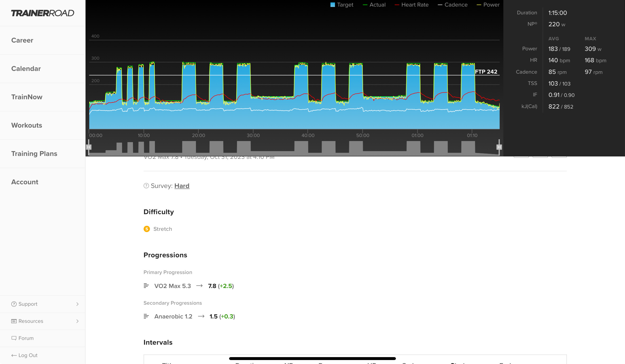Click the Anaerobic progression bars icon
Screen dimensions: 625x364
(x=146, y=316)
